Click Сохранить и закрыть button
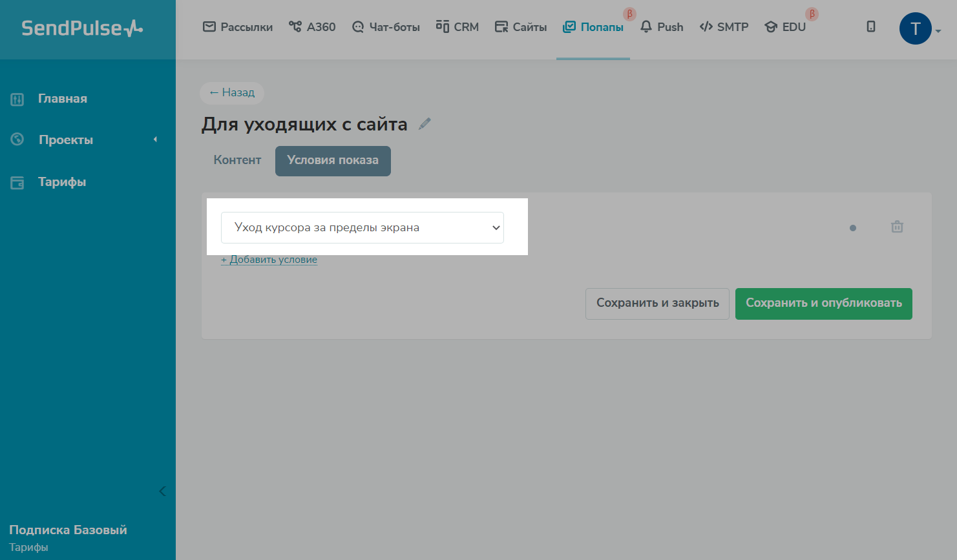 [x=657, y=304]
